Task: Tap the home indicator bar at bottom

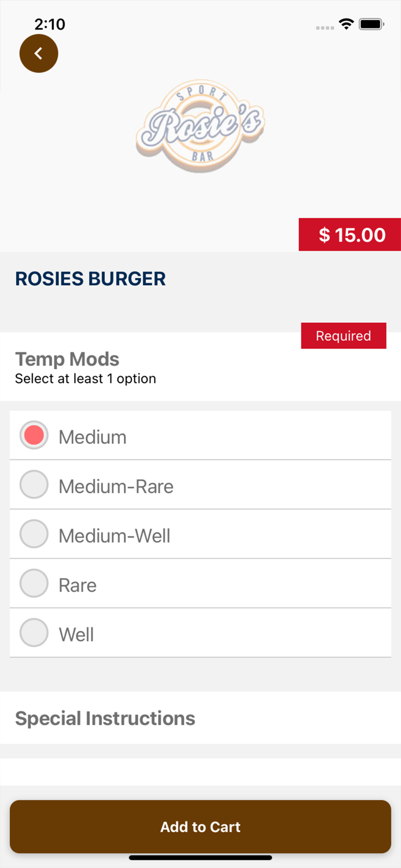Action: pyautogui.click(x=200, y=858)
